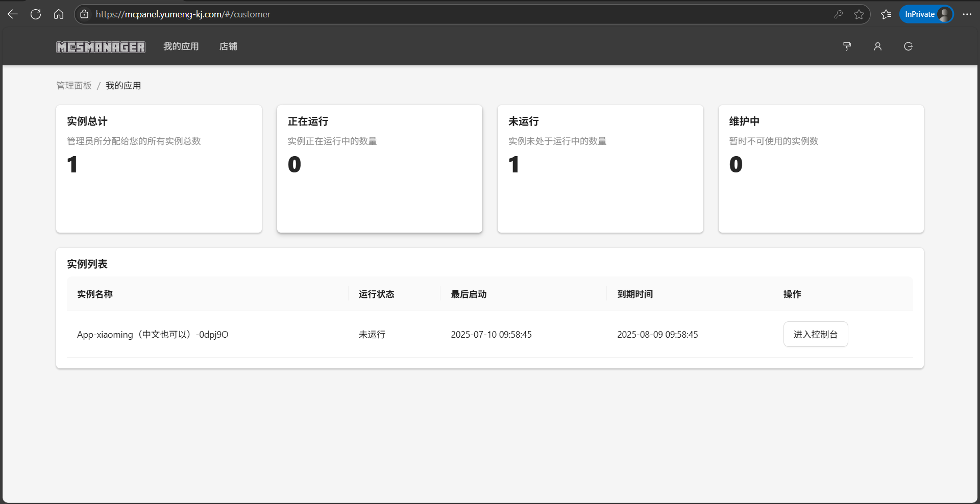
Task: Select the 正在运行 statistics card
Action: click(x=379, y=169)
